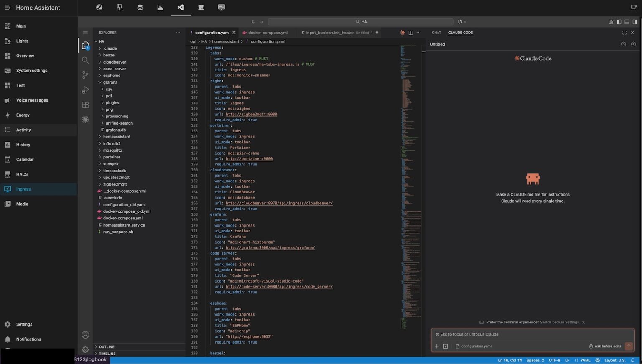The image size is (642, 364).
Task: Send the message with orange arrow button
Action: click(x=629, y=346)
